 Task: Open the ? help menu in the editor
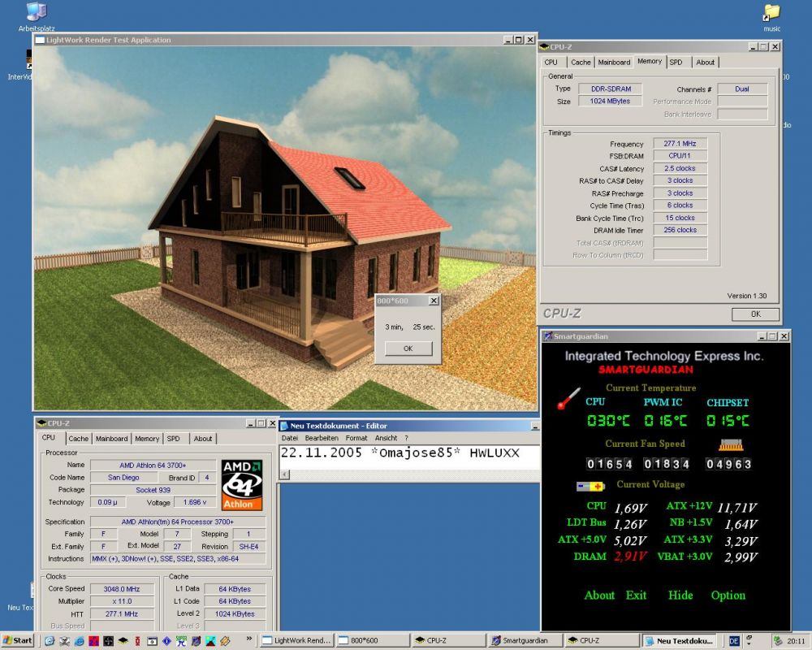pyautogui.click(x=407, y=438)
